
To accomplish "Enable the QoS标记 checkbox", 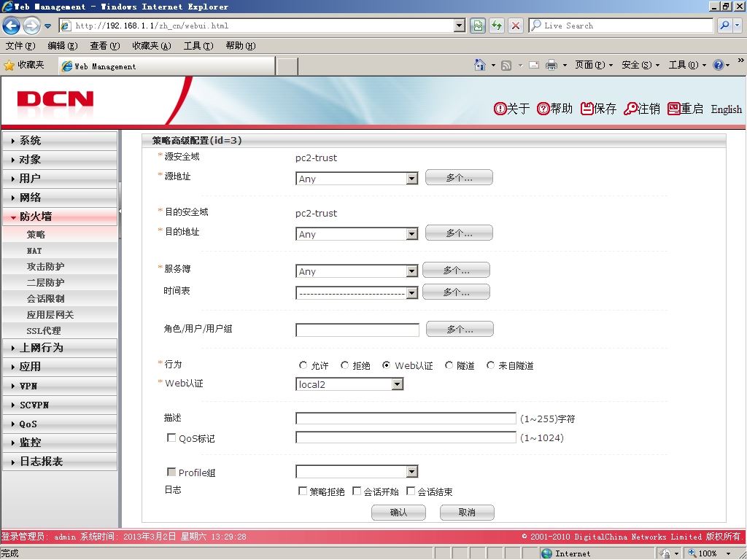I will click(x=171, y=437).
